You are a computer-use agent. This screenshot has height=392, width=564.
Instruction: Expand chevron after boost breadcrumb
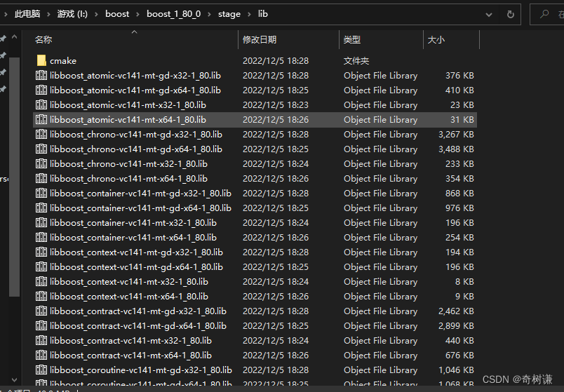(137, 15)
